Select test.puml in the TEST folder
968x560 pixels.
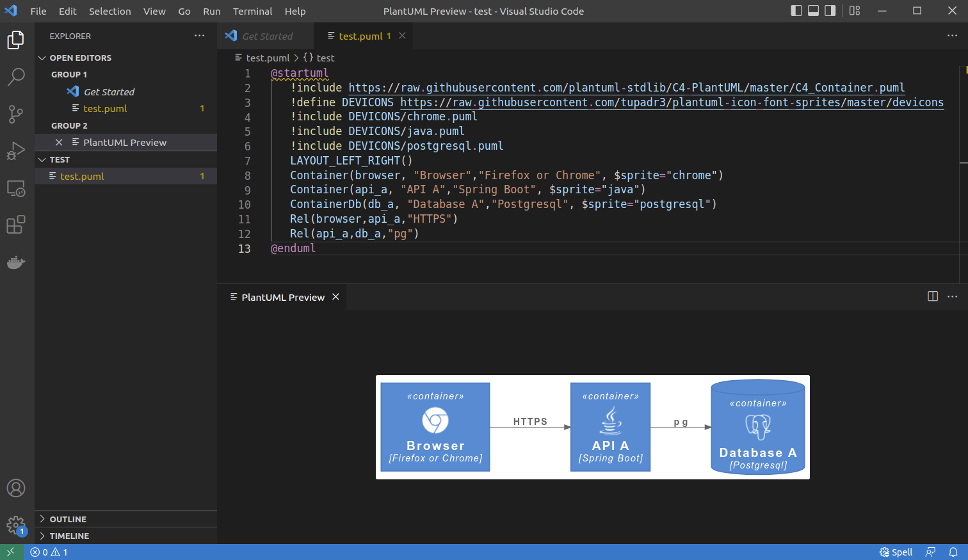(125, 176)
